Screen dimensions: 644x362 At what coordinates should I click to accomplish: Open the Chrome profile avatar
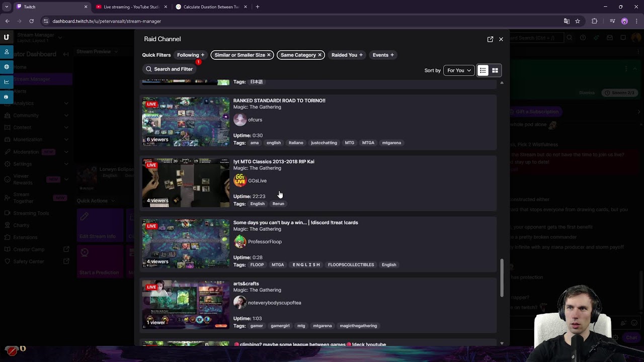624,21
